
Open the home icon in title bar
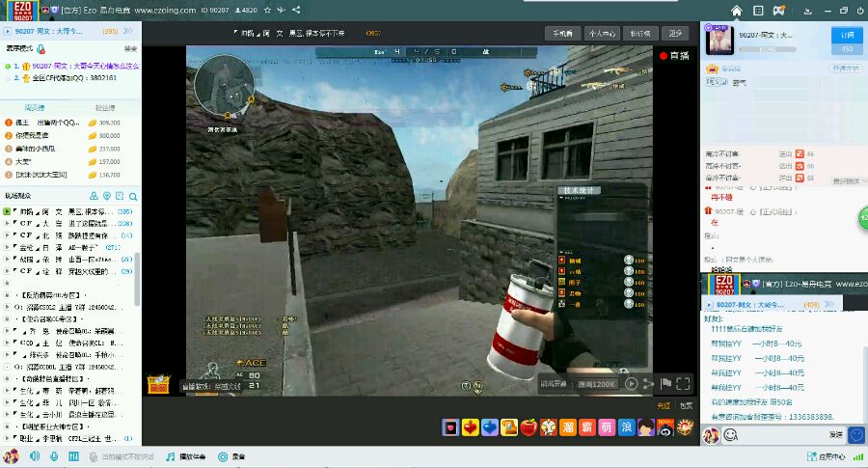click(x=736, y=11)
